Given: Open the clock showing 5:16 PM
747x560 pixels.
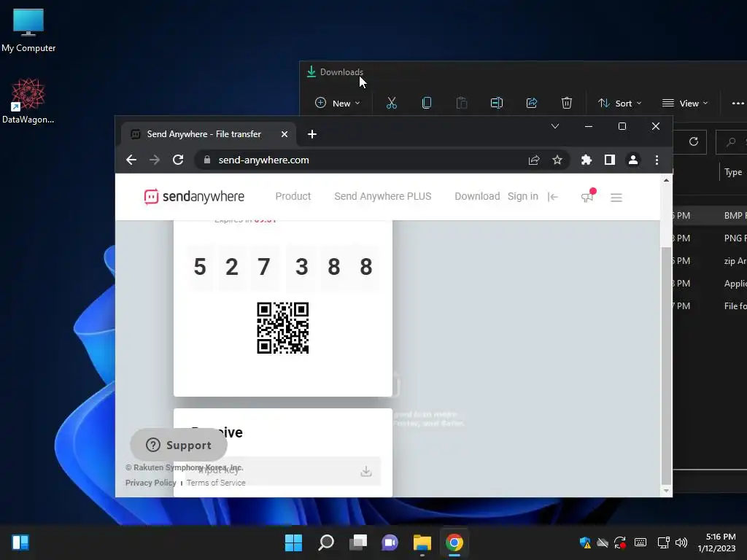Looking at the screenshot, I should pos(716,542).
